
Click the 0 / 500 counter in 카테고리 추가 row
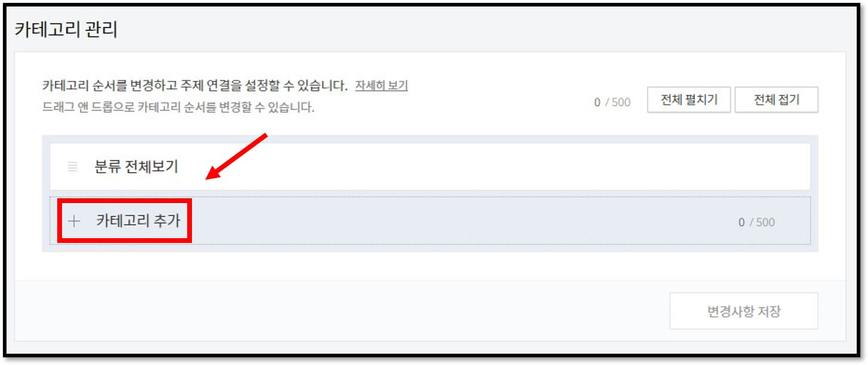tap(757, 222)
